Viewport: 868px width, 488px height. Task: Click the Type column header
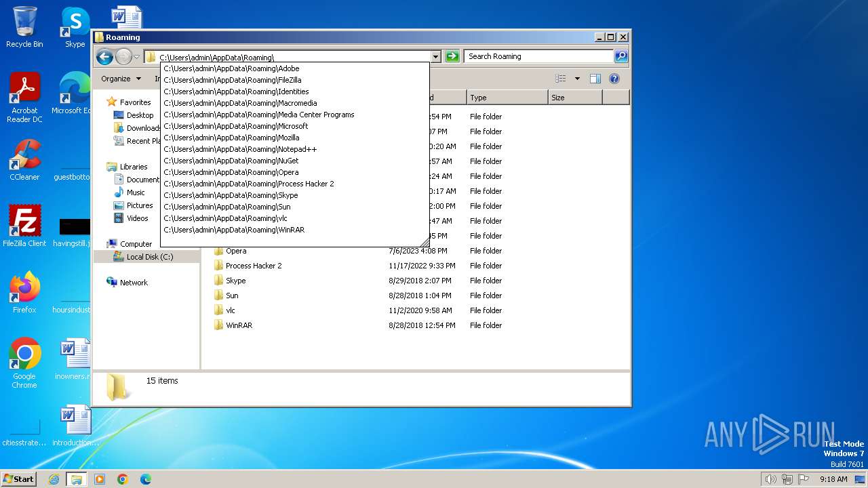click(x=507, y=98)
